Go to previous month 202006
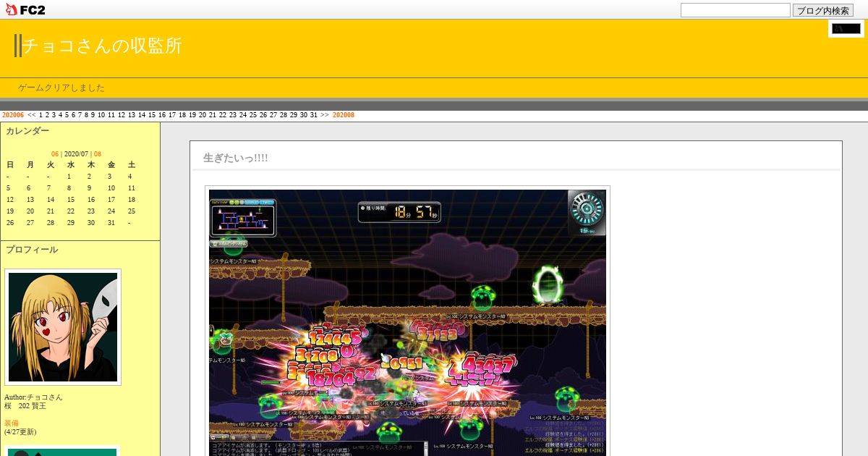 13,115
